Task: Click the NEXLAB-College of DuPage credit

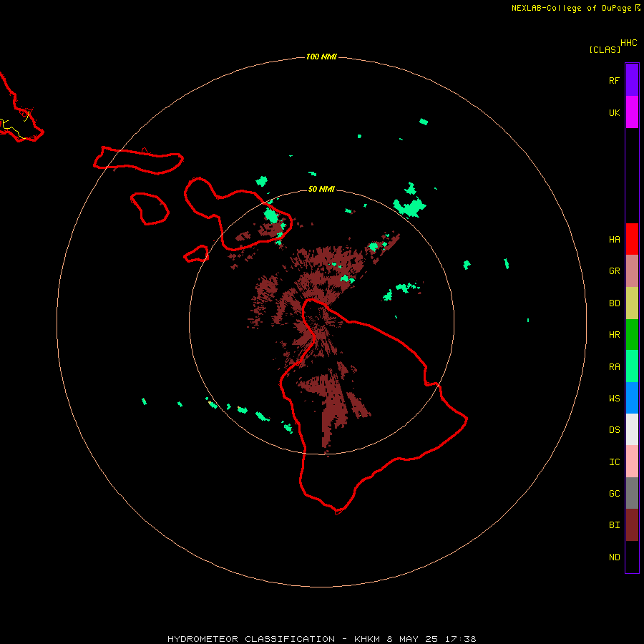Action: (x=571, y=8)
